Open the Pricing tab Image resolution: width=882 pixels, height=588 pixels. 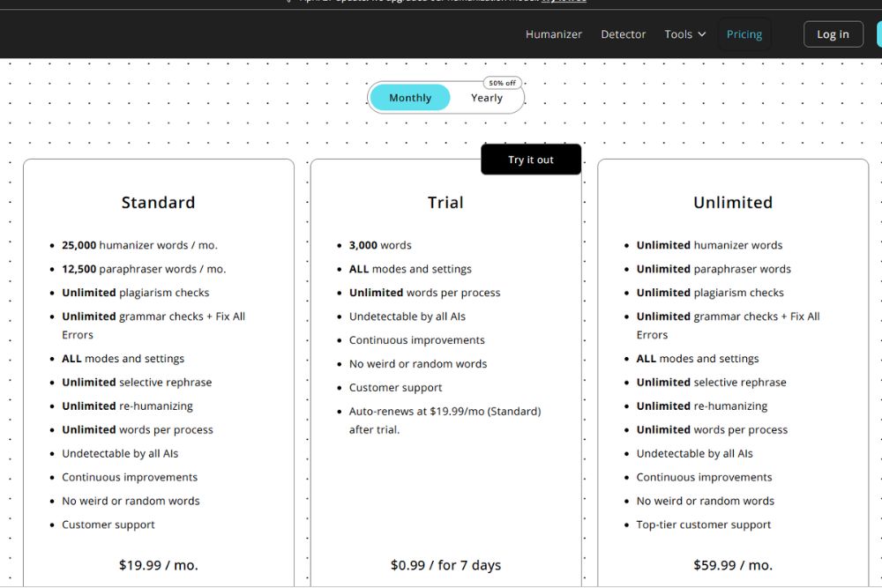click(x=744, y=34)
